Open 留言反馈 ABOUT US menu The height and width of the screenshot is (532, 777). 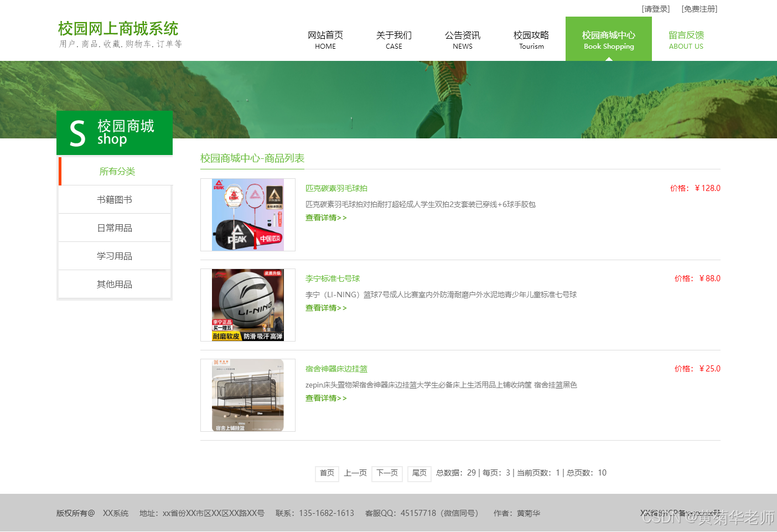coord(686,40)
